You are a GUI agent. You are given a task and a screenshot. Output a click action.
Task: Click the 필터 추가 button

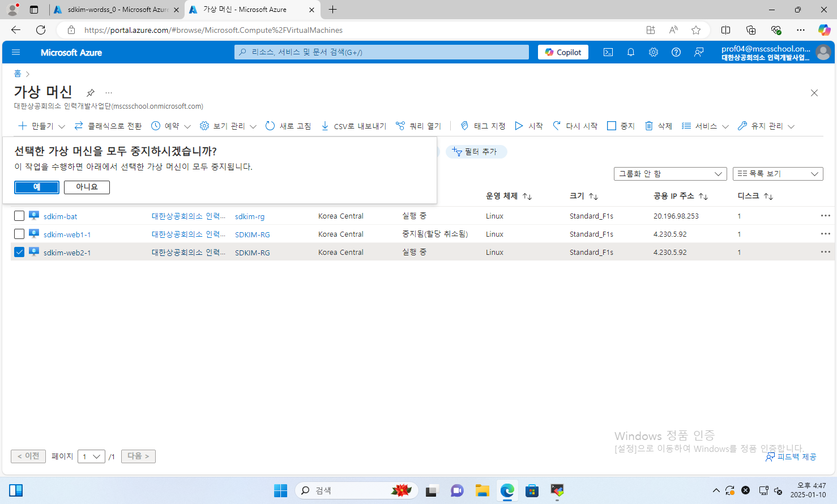(476, 152)
